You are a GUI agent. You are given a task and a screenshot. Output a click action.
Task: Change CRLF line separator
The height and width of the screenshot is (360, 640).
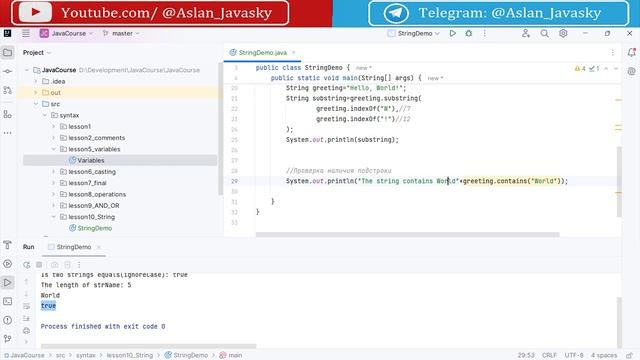coord(549,356)
